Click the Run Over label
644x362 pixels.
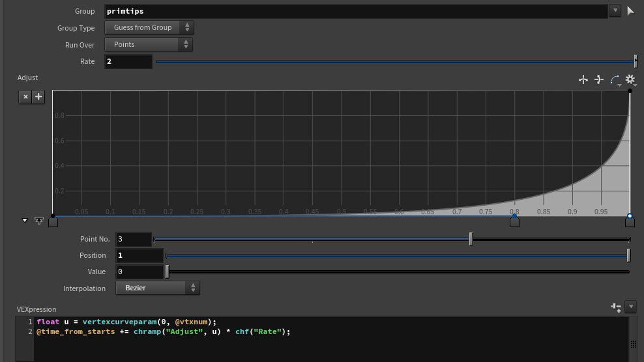pyautogui.click(x=80, y=45)
